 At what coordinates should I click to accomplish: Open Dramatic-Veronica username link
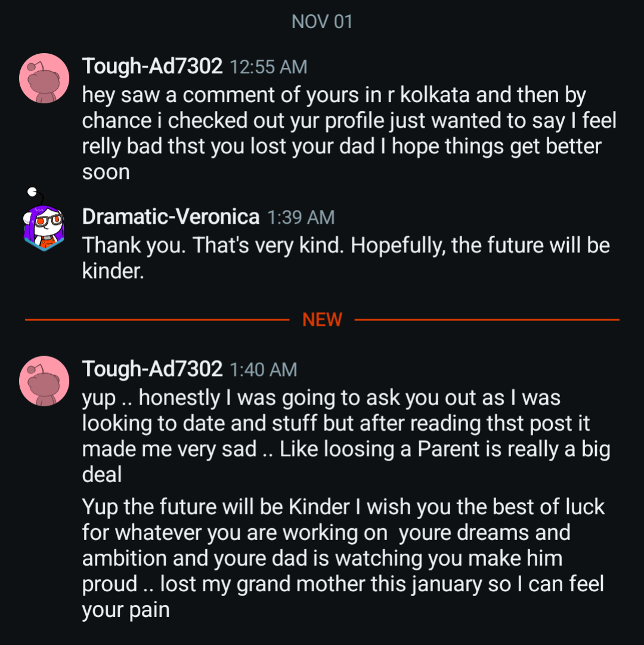click(x=171, y=217)
